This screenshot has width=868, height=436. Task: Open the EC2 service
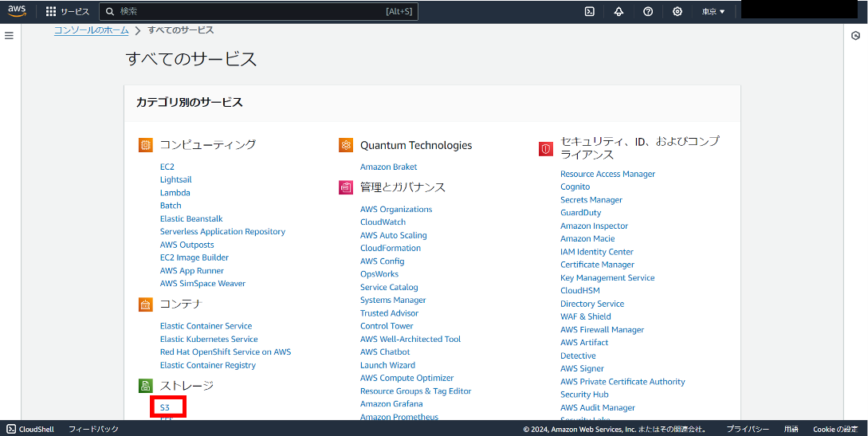point(167,167)
